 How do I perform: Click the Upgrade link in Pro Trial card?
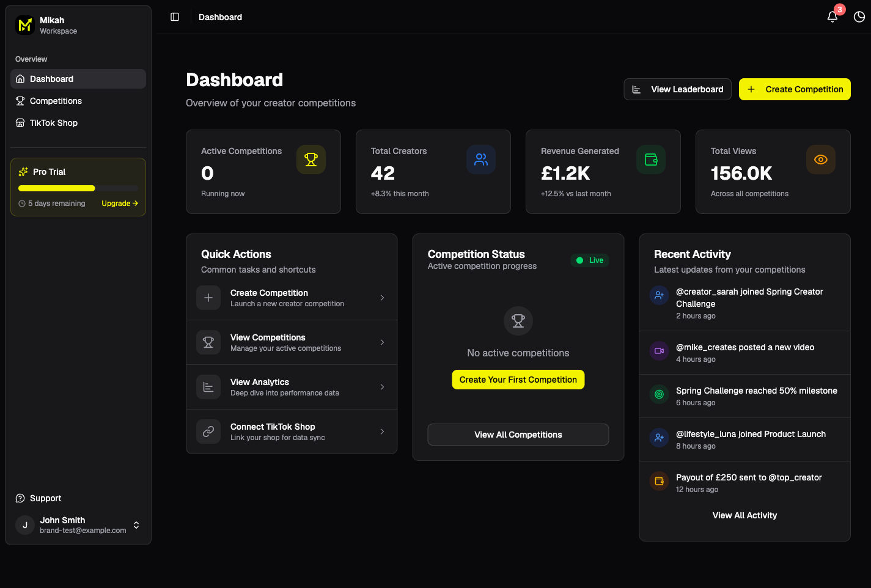(120, 204)
